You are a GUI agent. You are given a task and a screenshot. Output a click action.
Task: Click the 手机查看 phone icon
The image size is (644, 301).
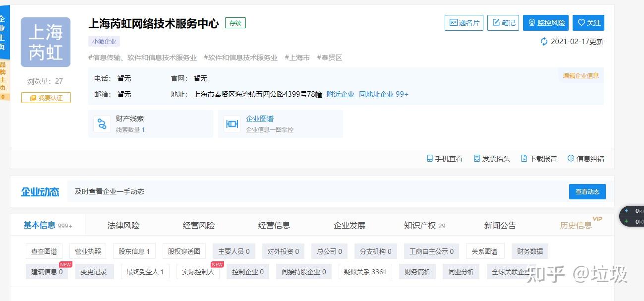point(429,159)
